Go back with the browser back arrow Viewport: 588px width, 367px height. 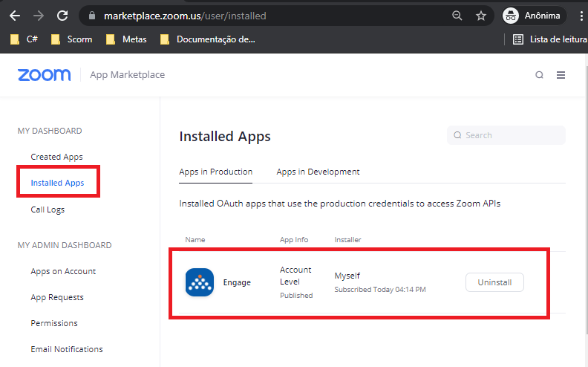click(15, 16)
